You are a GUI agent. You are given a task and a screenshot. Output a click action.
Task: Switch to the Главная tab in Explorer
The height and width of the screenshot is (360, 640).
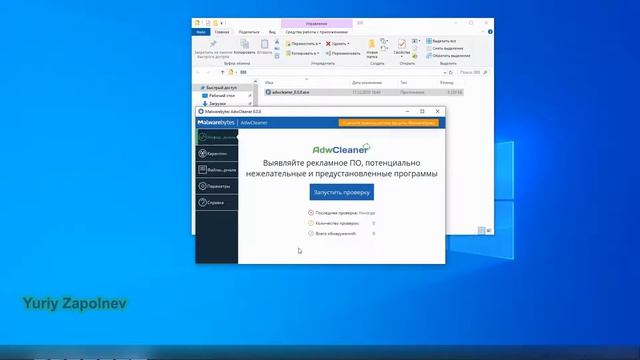[222, 32]
